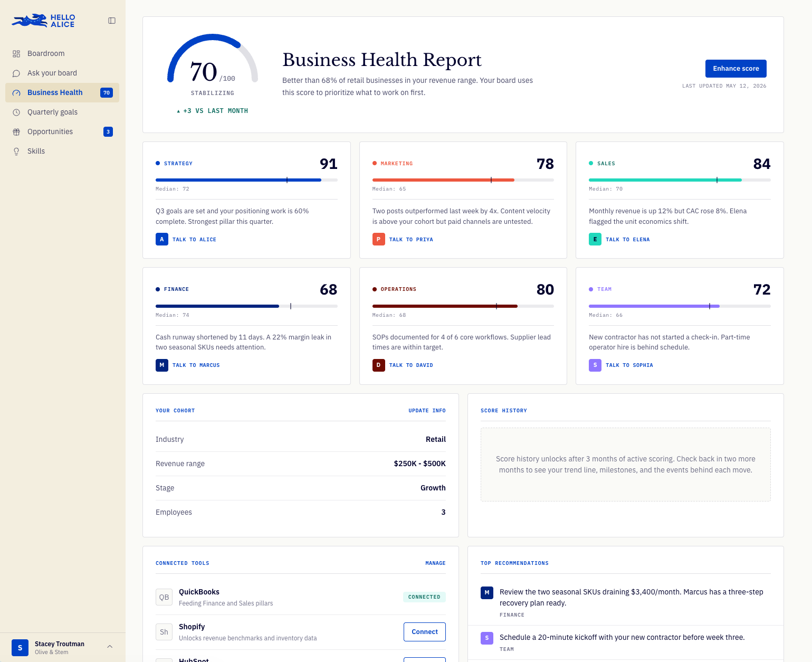Go to Ask your board
Screen dimensions: 812x662
tap(62, 73)
